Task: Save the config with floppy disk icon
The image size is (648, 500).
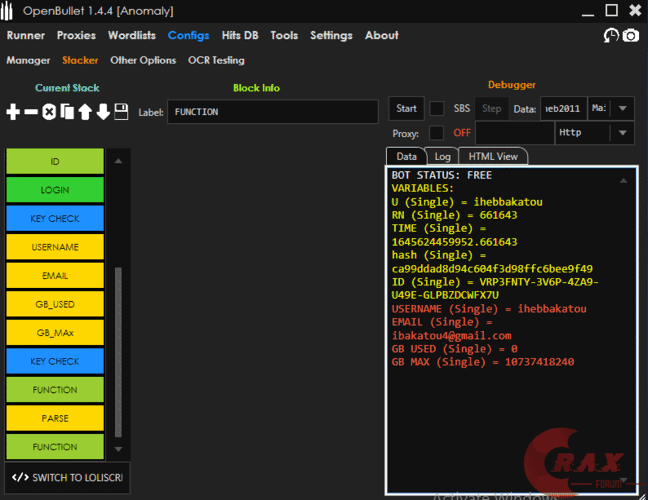Action: click(121, 111)
